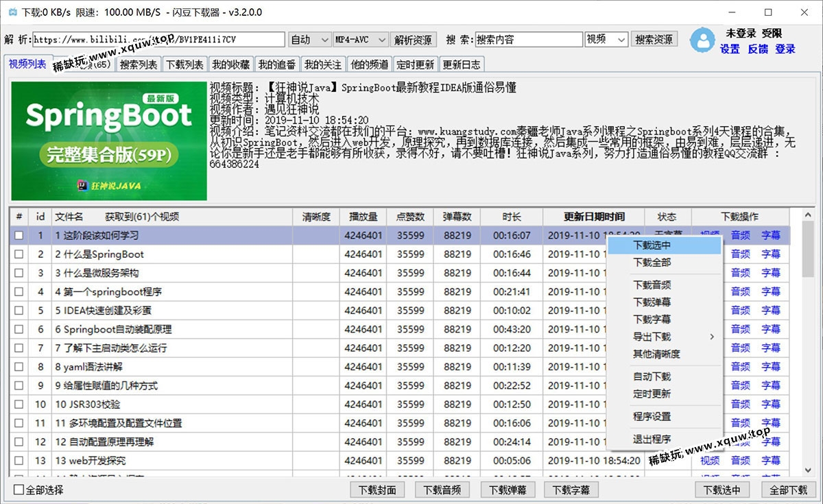Screen dimensions: 823x504
Task: Open the 定时更新 tab
Action: (416, 64)
